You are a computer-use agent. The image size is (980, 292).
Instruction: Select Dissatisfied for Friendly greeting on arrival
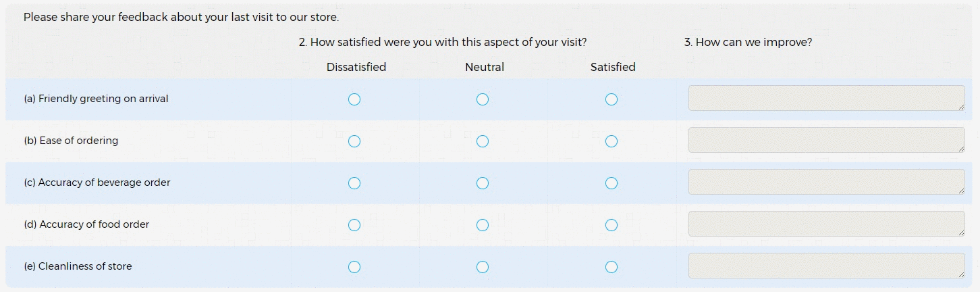pos(354,99)
